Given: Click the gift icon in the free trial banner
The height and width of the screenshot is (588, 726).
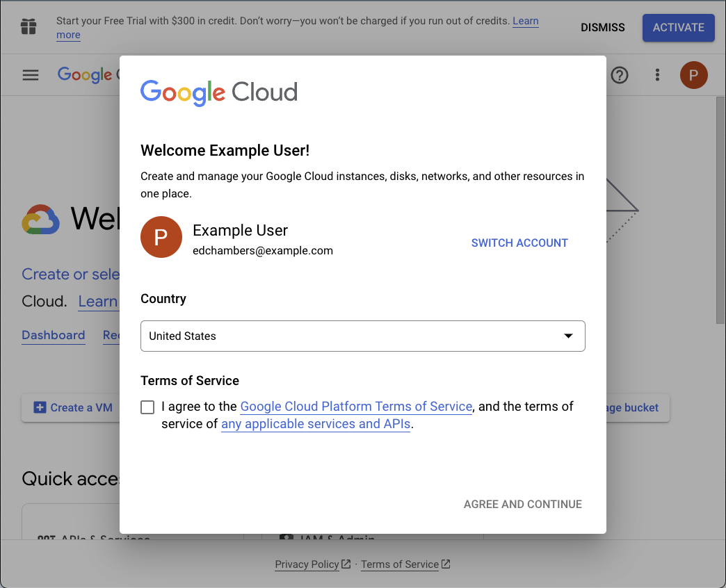Looking at the screenshot, I should [x=29, y=27].
